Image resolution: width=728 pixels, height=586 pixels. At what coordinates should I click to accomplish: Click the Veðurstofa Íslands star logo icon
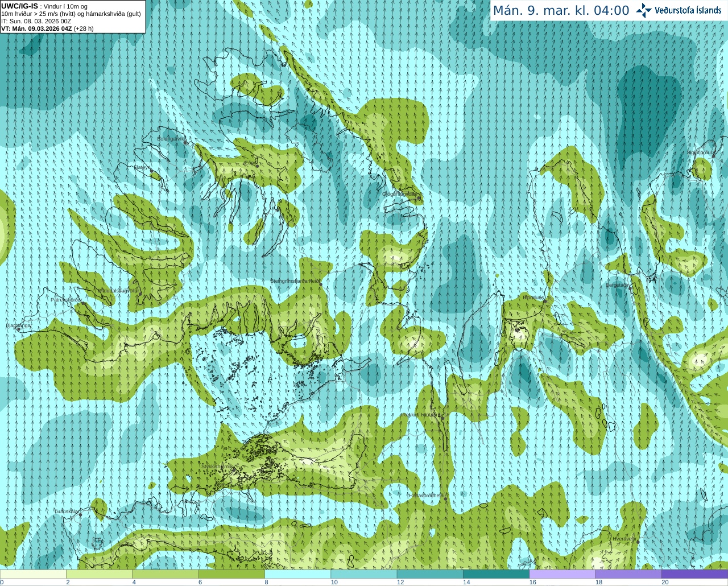tap(644, 10)
